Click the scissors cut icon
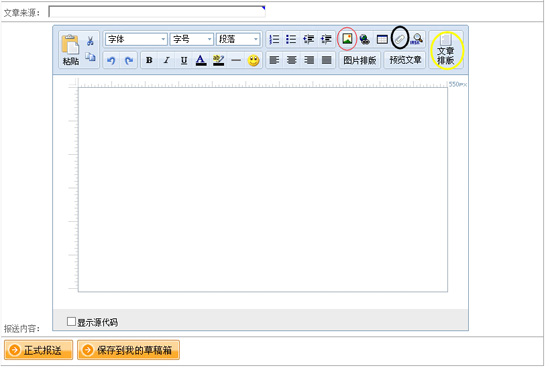The image size is (550, 370). click(x=90, y=41)
